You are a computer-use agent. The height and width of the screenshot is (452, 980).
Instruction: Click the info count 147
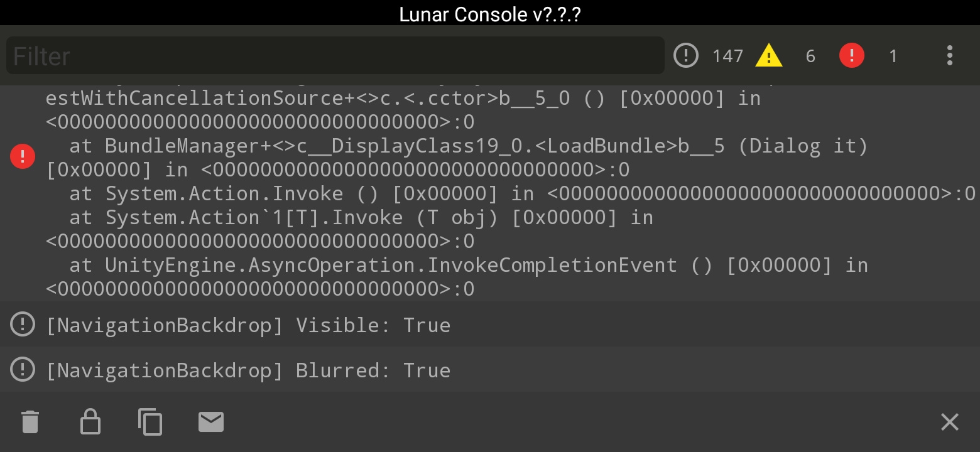pos(727,56)
